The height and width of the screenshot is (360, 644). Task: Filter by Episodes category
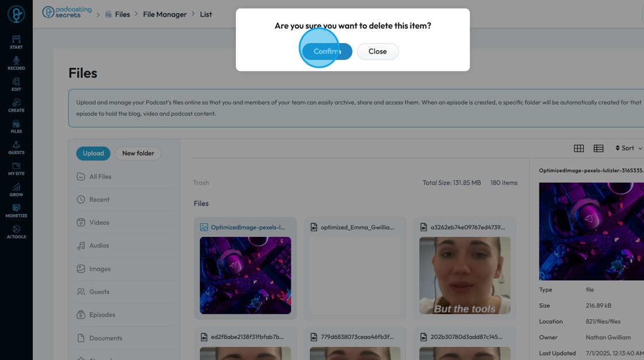(x=125, y=315)
